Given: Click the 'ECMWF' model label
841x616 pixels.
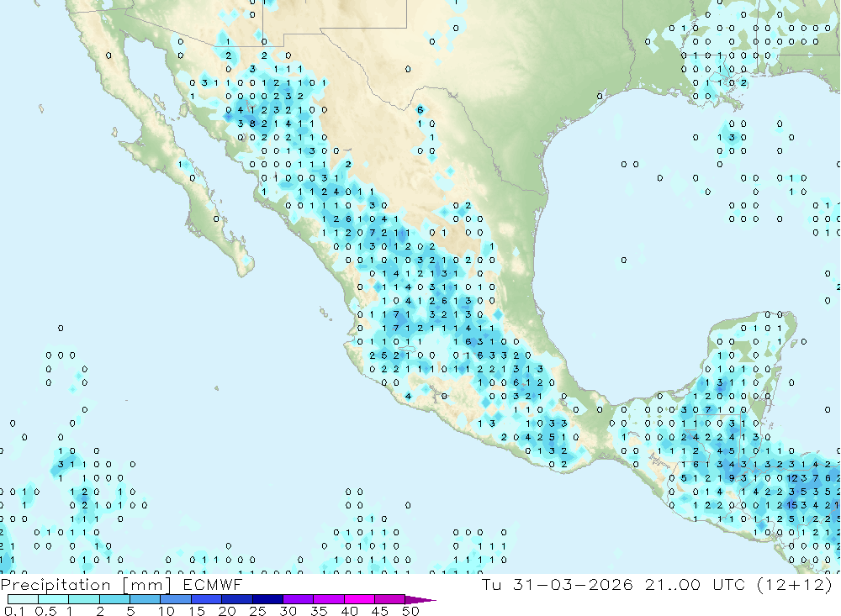Looking at the screenshot, I should (x=213, y=584).
